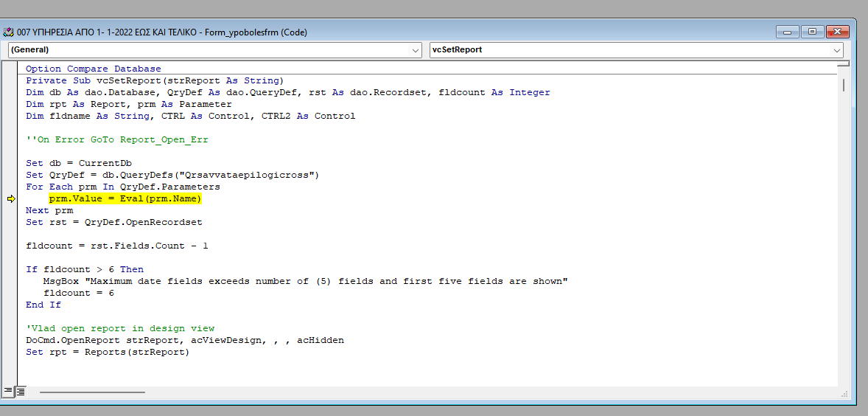Viewport: 868px width, 416px height.
Task: Click the vertical scrollbar thumb of code pane
Action: 843,85
